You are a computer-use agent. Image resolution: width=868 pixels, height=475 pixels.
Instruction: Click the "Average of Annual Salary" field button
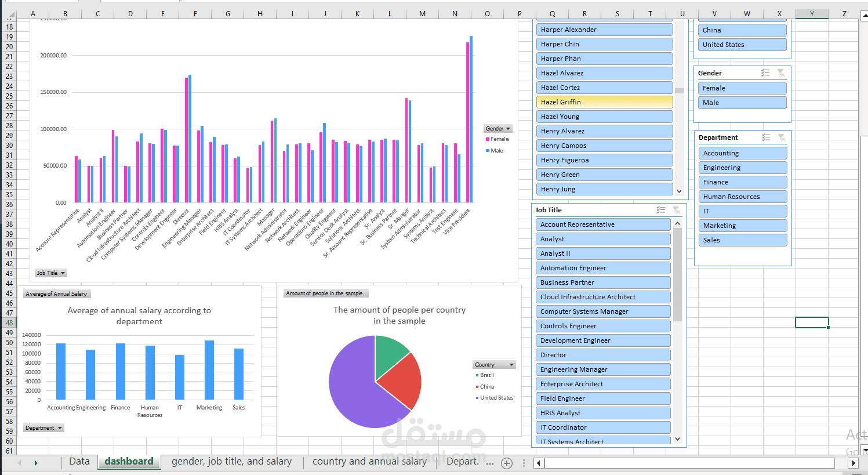coord(56,294)
